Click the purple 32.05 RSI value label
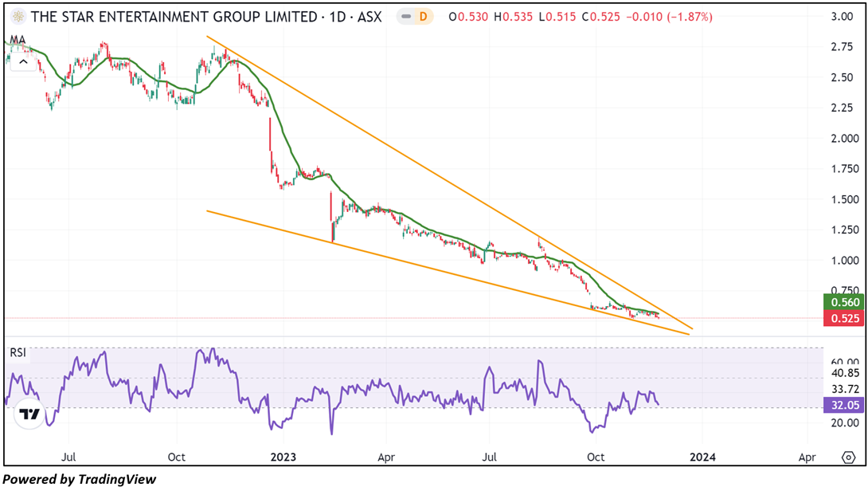This screenshot has height=487, width=868. 843,405
